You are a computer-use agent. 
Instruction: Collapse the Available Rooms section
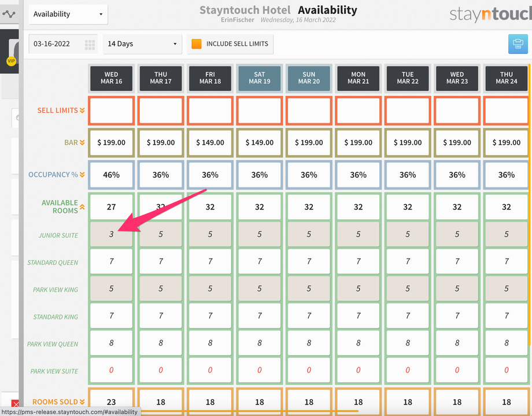click(82, 207)
